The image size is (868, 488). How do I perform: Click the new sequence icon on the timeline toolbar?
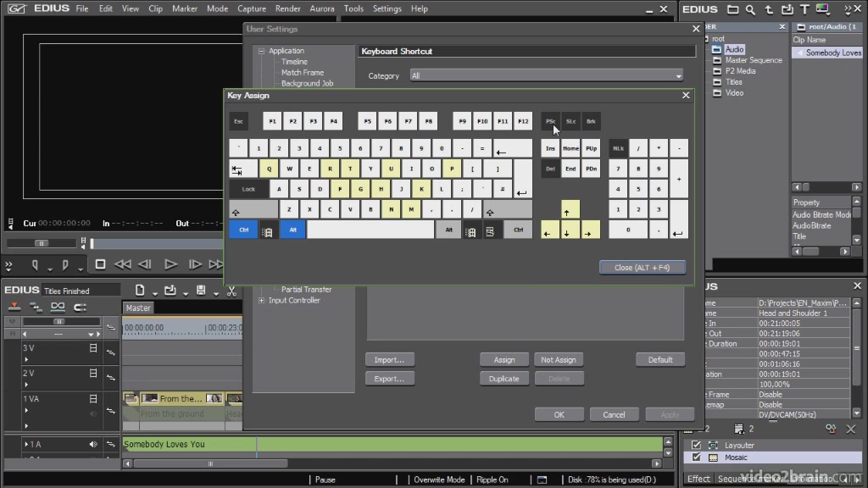(140, 291)
